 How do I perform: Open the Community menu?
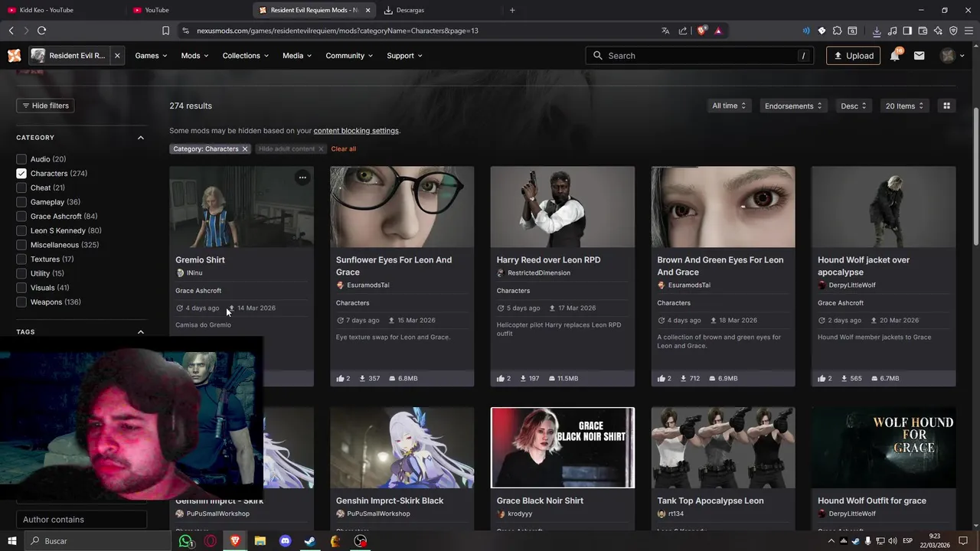tap(349, 56)
